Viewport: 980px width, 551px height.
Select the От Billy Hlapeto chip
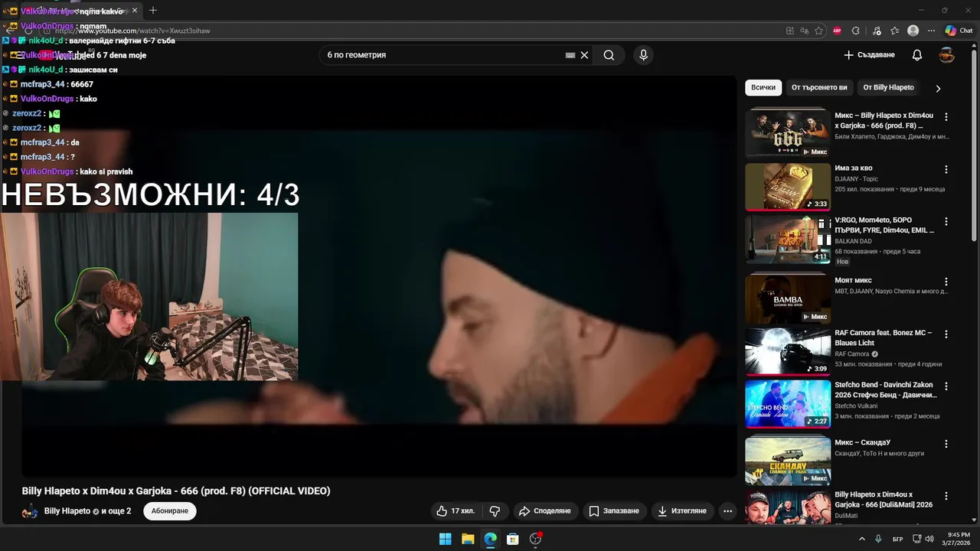[888, 87]
